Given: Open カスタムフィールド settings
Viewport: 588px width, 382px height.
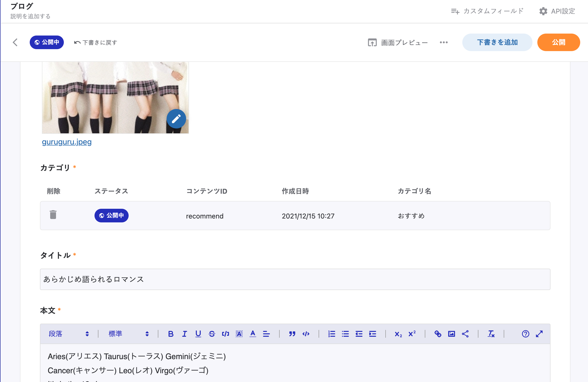Looking at the screenshot, I should (x=487, y=11).
